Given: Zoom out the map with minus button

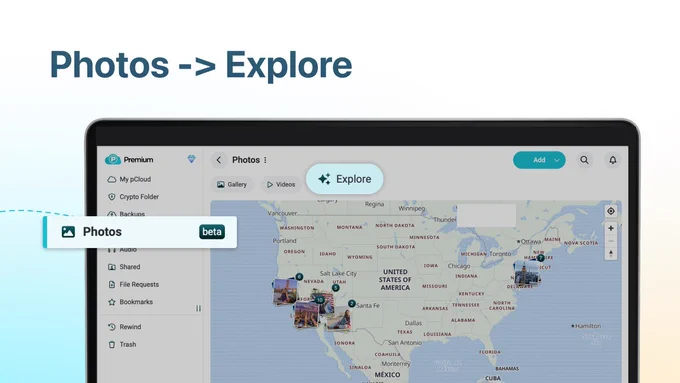Looking at the screenshot, I should (x=611, y=241).
